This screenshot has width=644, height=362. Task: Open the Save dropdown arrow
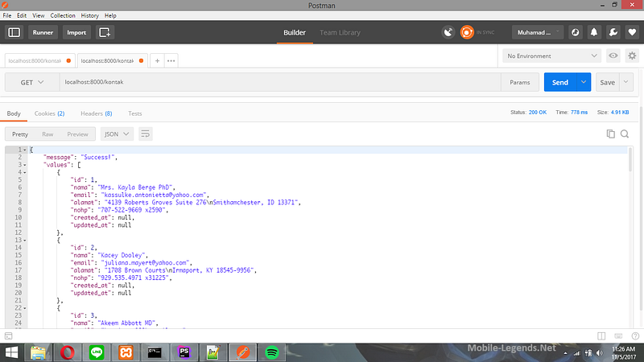click(626, 82)
